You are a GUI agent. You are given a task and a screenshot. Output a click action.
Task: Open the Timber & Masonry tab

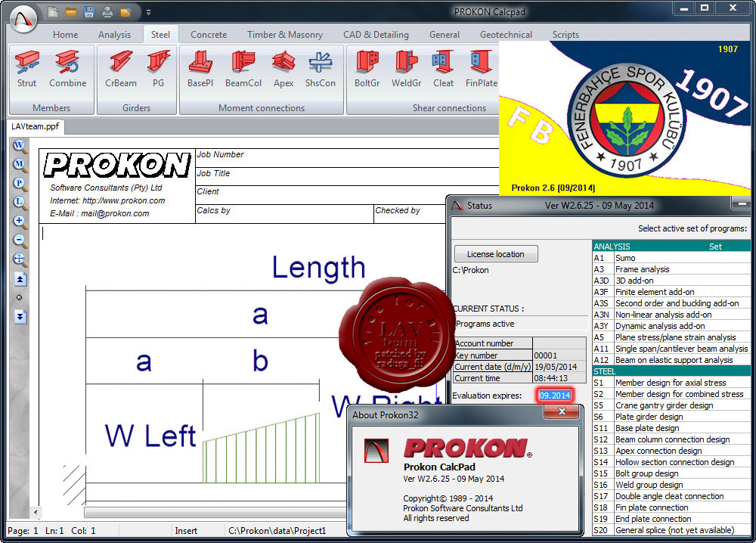point(285,35)
